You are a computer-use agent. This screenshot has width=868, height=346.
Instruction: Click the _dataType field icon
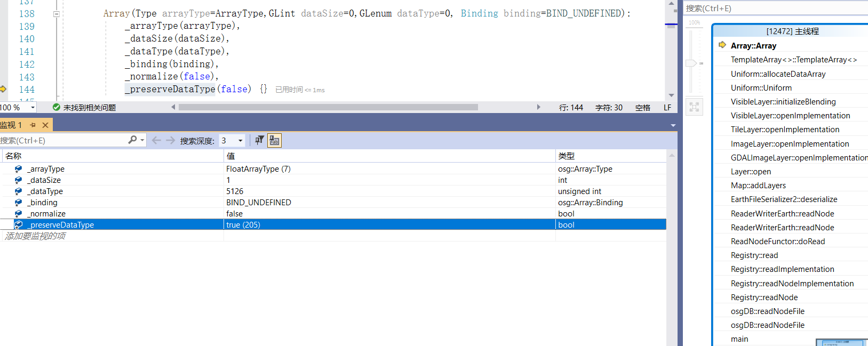coord(18,191)
